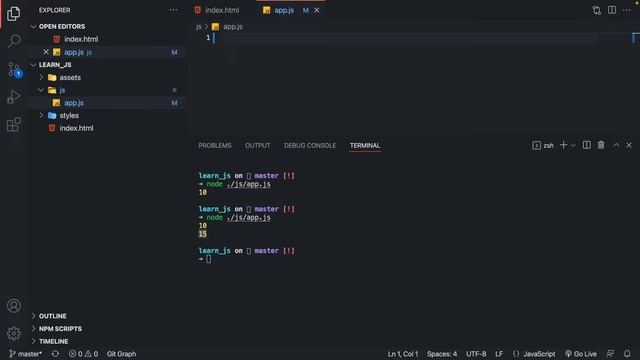
Task: Maximize the panel with up chevron
Action: tap(616, 145)
